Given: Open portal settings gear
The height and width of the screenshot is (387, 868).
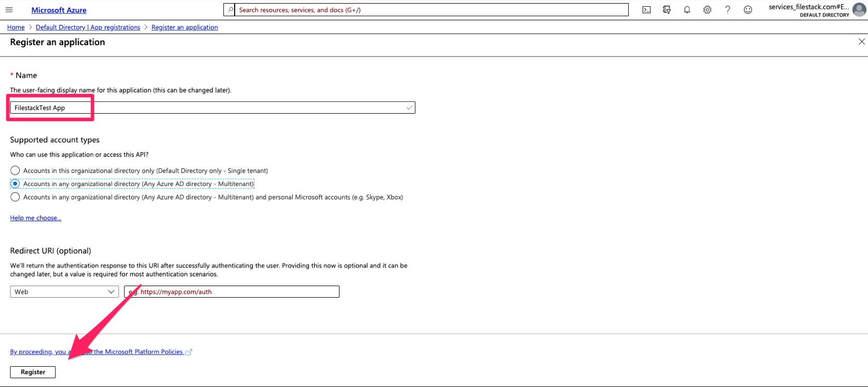Looking at the screenshot, I should (707, 10).
